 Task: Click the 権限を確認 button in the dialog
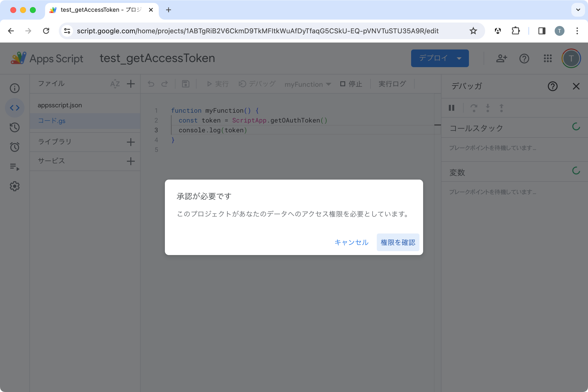click(398, 242)
